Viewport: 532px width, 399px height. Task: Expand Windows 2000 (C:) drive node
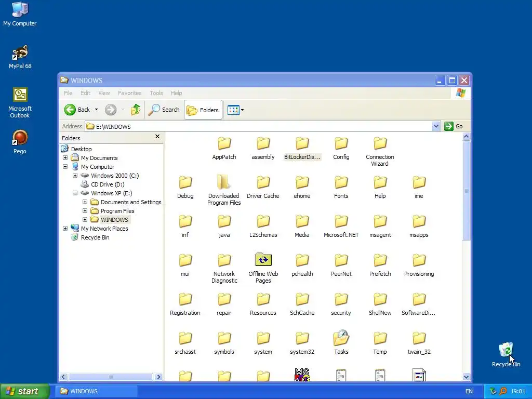click(x=75, y=176)
